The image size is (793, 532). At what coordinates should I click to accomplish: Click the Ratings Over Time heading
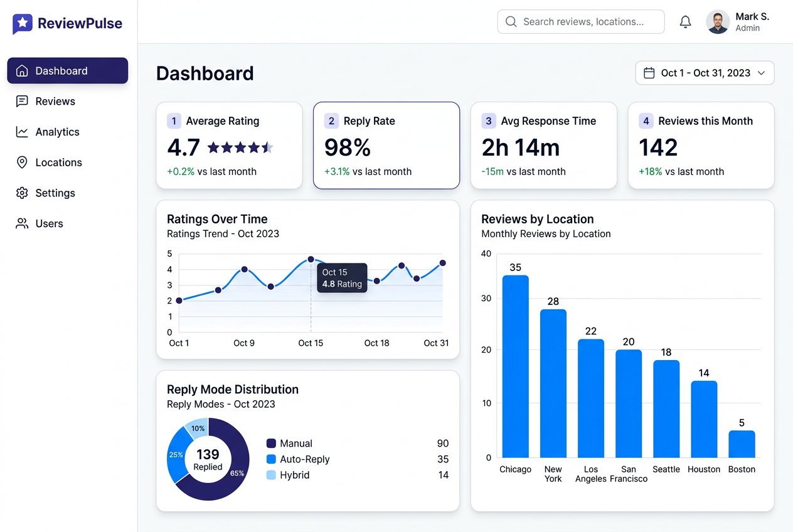click(217, 219)
